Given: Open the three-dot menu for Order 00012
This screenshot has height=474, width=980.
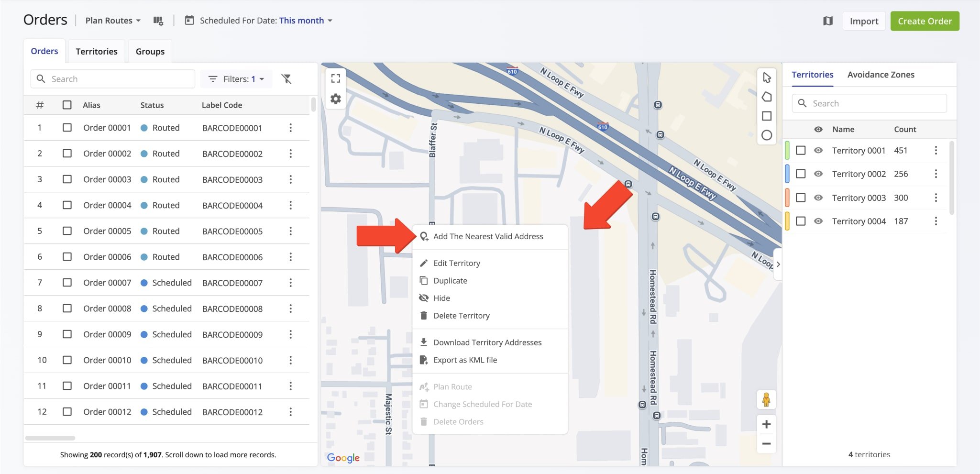Looking at the screenshot, I should coord(290,412).
